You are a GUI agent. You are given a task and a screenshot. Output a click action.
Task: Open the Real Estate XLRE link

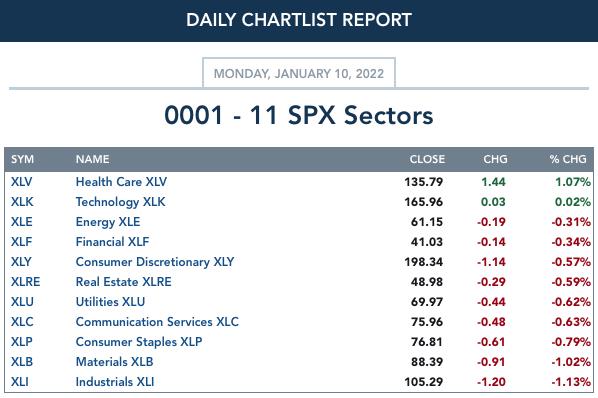click(x=124, y=282)
